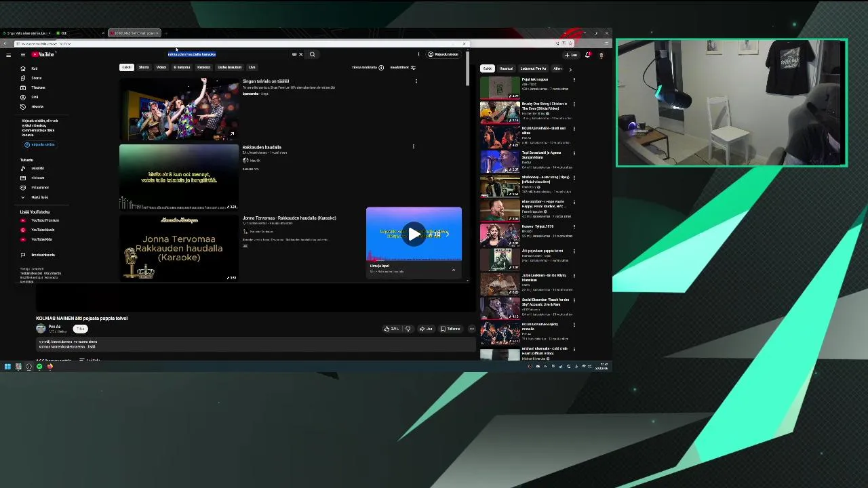Subscribe with Tilaa button
868x488 pixels.
coord(80,328)
